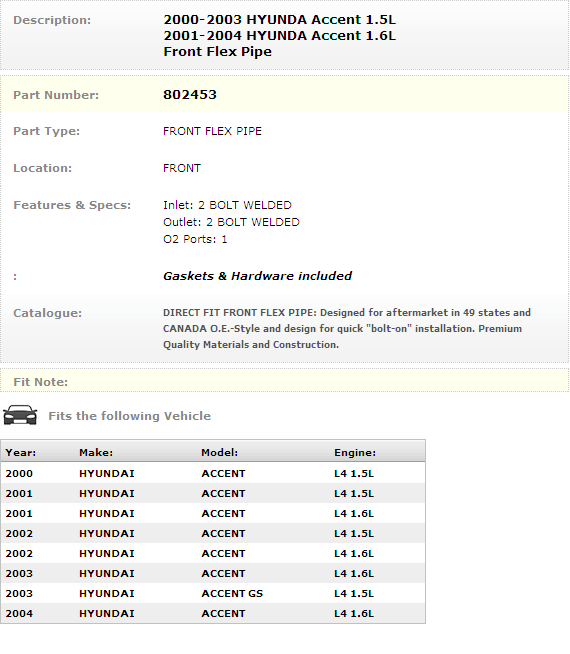Screen dimensions: 570x654
Task: Click ACCENT in the 2000 row
Action: click(223, 474)
